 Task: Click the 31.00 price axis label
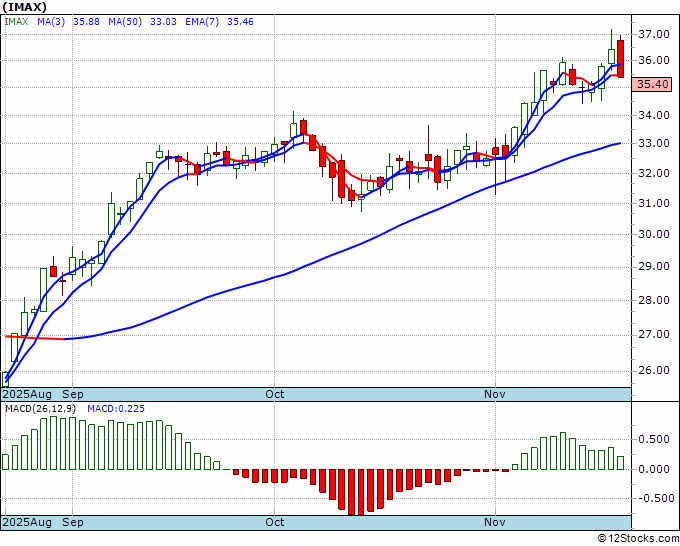654,203
